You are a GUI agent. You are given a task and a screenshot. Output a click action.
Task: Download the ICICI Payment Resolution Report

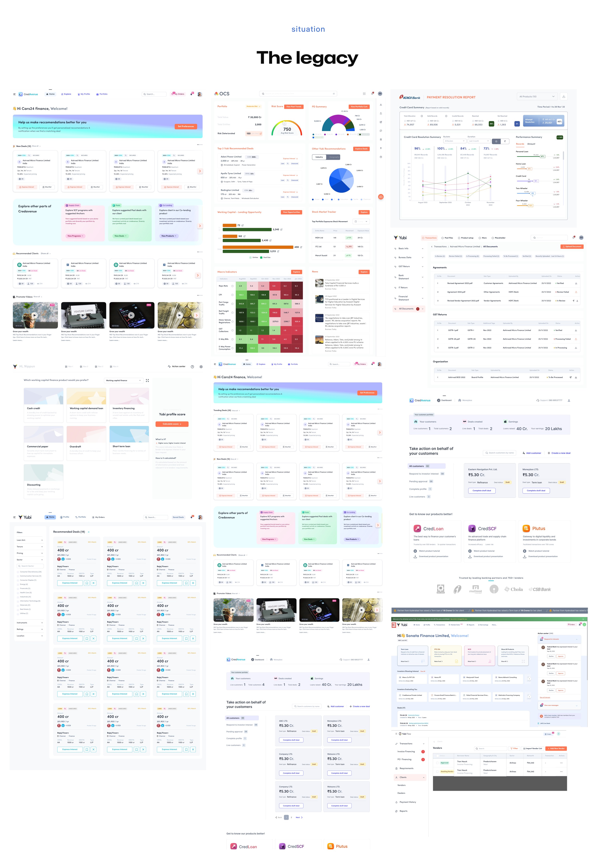point(564,96)
